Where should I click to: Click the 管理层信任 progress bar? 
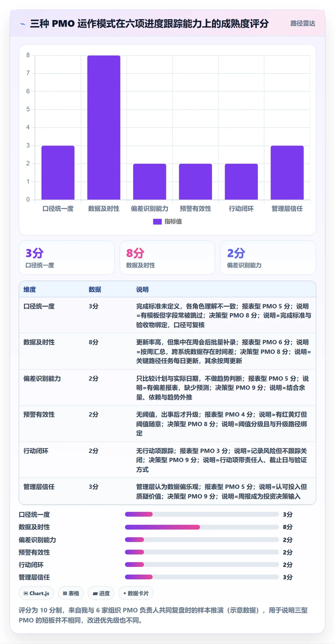pyautogui.click(x=202, y=577)
